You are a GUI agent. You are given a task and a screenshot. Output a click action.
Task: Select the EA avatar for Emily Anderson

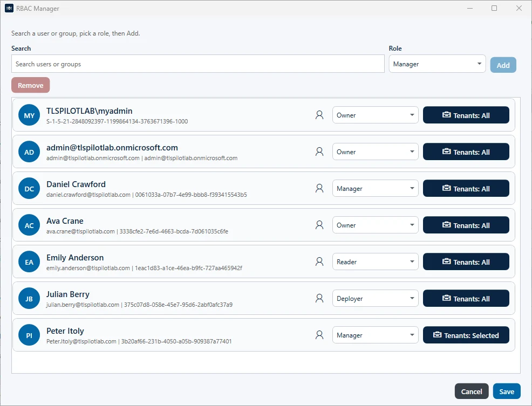tap(29, 262)
